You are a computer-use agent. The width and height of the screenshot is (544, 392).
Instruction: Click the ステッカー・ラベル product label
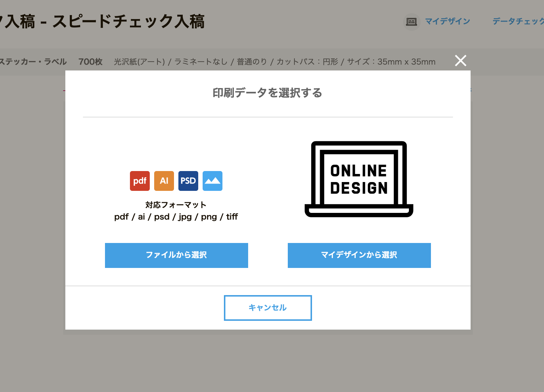pyautogui.click(x=33, y=62)
